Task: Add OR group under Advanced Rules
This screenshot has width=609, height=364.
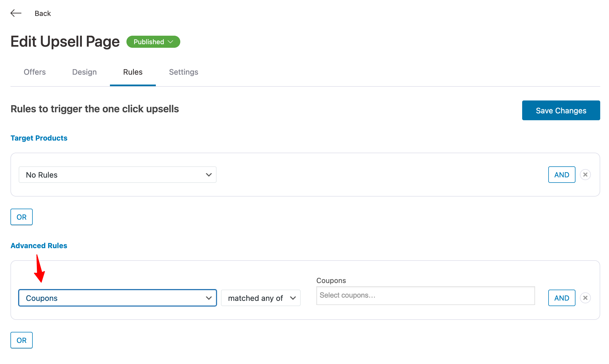Action: 21,340
